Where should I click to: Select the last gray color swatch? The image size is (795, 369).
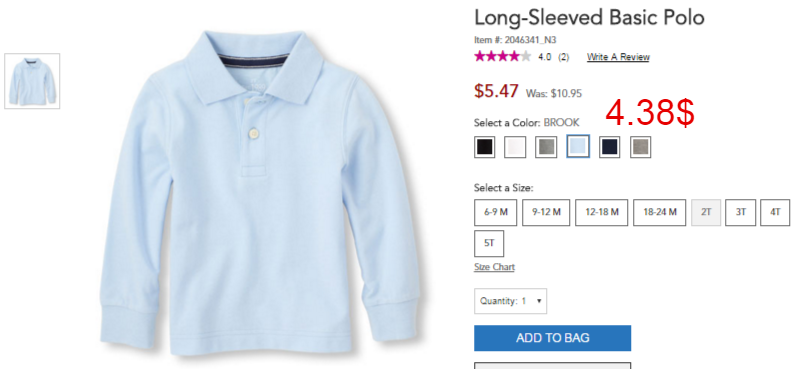click(640, 147)
